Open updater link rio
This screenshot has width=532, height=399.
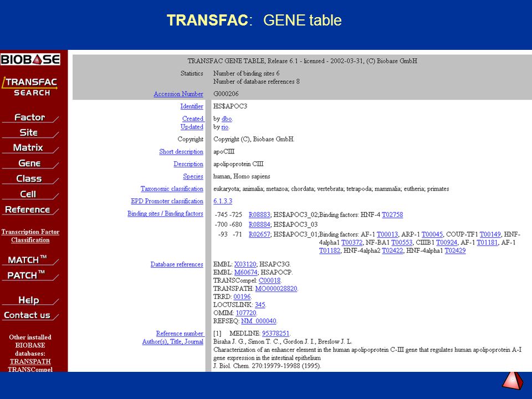point(225,127)
